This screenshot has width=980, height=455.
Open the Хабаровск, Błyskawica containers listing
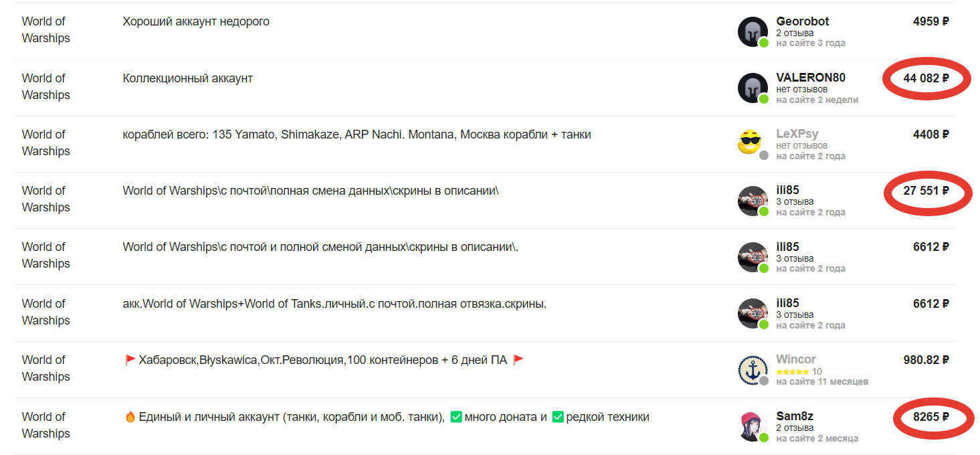323,360
